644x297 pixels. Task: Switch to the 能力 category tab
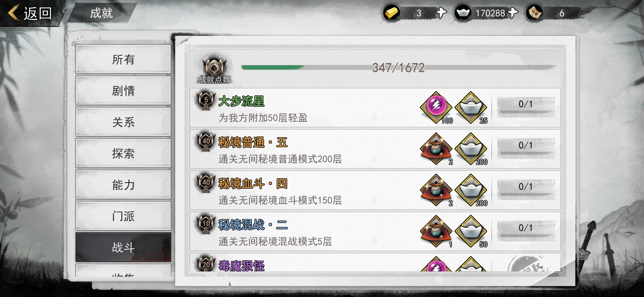(x=123, y=185)
